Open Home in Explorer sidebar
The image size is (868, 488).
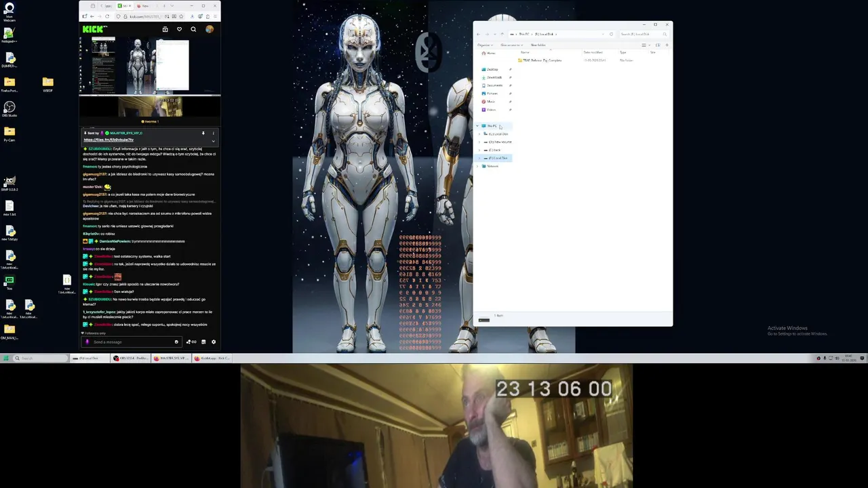coord(488,53)
